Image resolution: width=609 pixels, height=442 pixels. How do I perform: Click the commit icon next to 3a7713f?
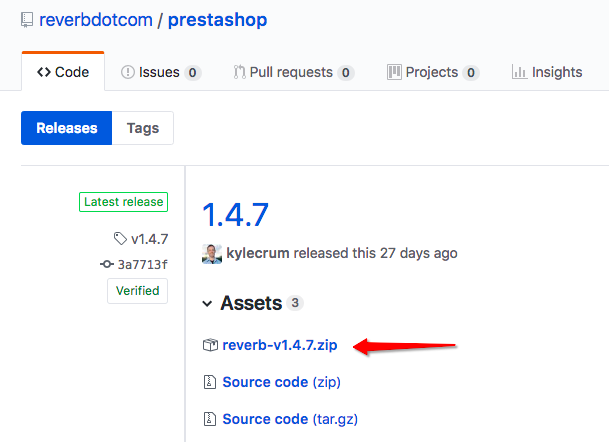click(107, 264)
